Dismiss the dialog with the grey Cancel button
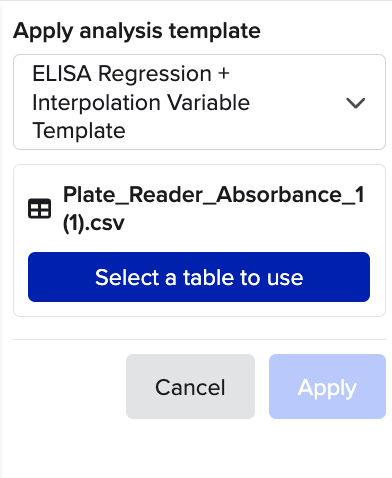 point(190,386)
